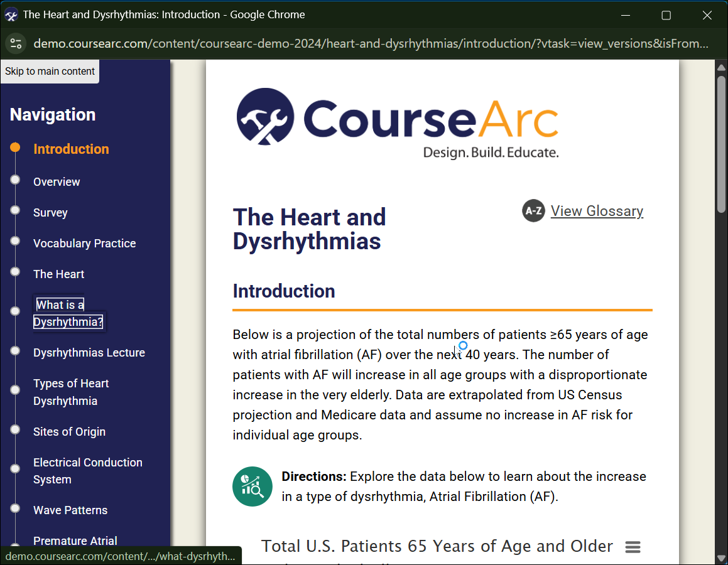Select the Wave Patterns bullet marker

pyautogui.click(x=15, y=508)
